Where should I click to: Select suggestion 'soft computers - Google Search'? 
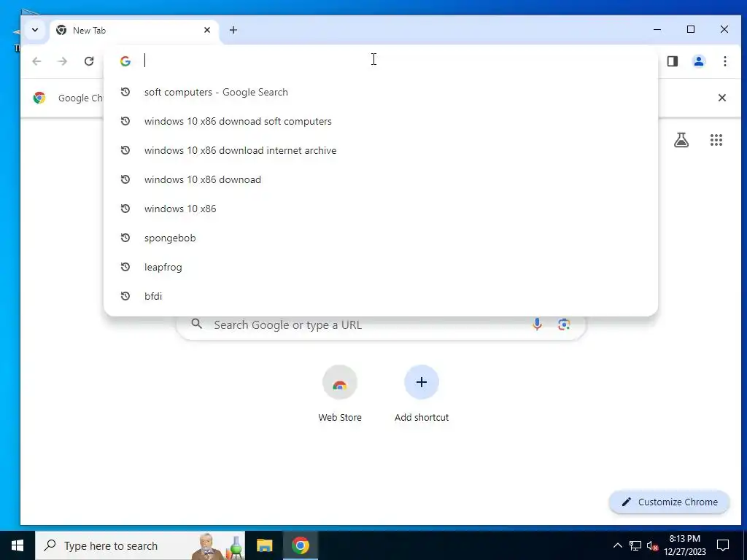click(x=381, y=92)
